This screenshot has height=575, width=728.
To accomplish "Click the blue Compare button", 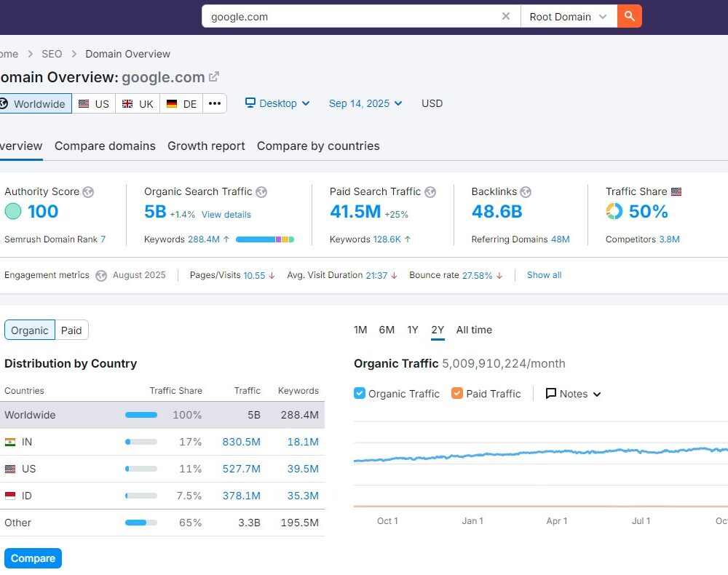I will [33, 558].
